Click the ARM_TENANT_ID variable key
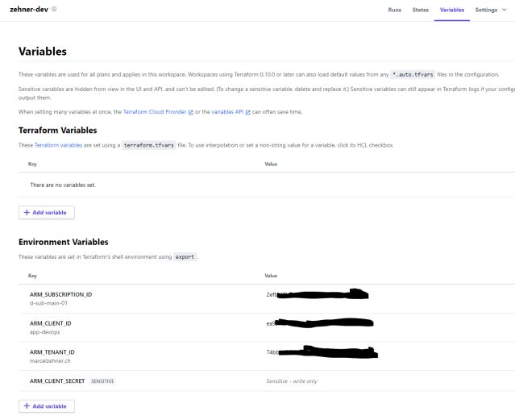The image size is (515, 420). [52, 352]
